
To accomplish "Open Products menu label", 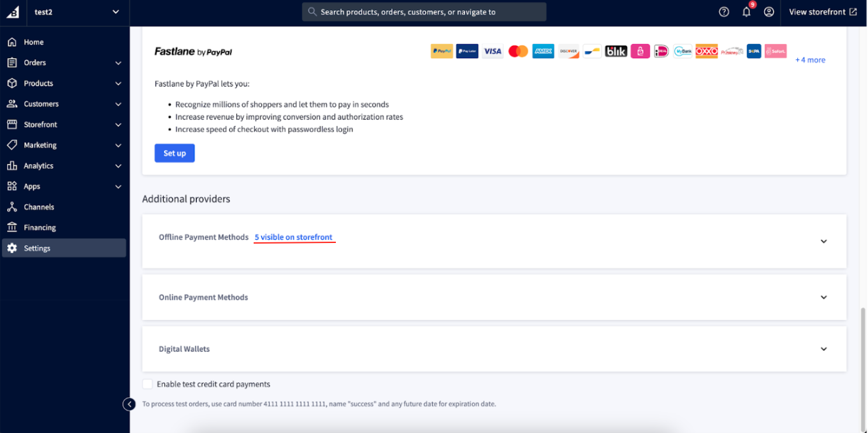I will click(38, 84).
